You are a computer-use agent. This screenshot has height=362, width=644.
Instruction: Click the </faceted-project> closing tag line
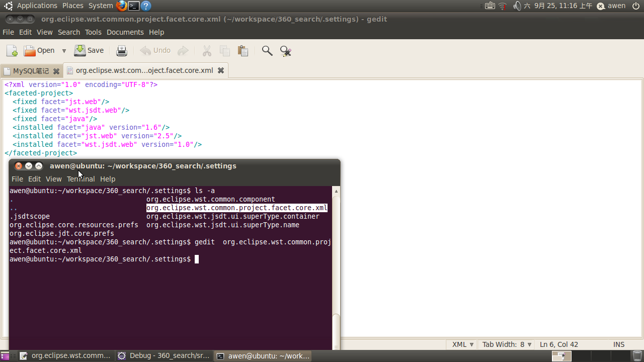[x=41, y=153]
